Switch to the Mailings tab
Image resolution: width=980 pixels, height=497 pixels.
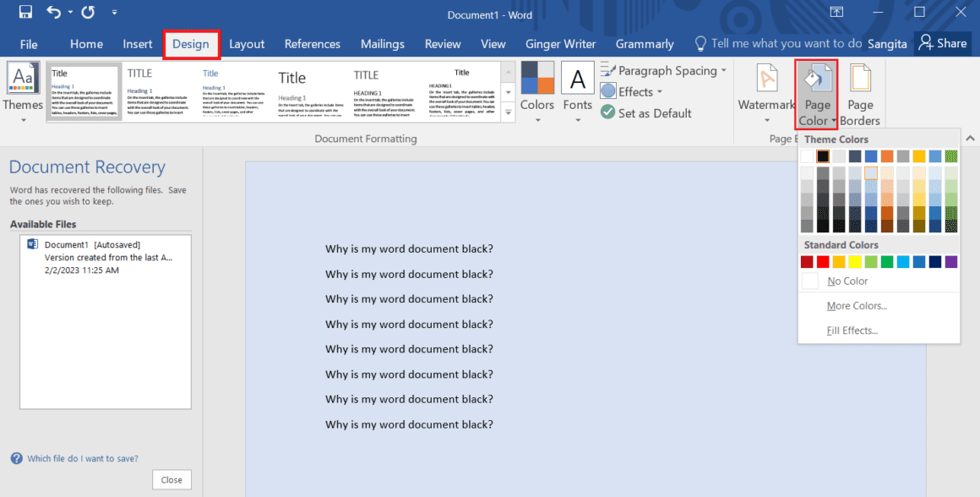coord(382,44)
